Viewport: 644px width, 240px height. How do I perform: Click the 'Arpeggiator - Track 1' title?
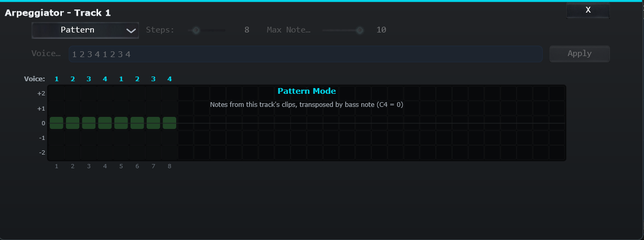click(x=58, y=13)
